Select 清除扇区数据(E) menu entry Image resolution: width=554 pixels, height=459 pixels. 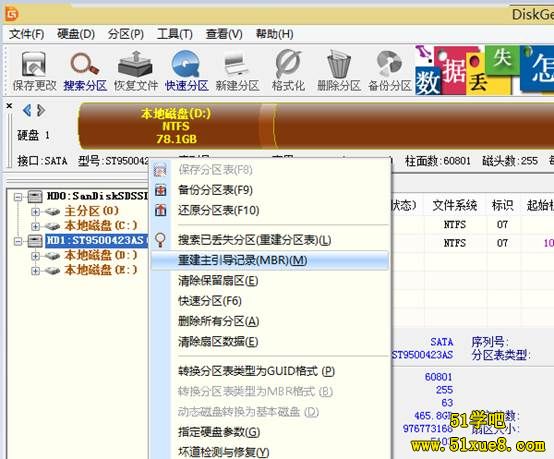(x=270, y=342)
